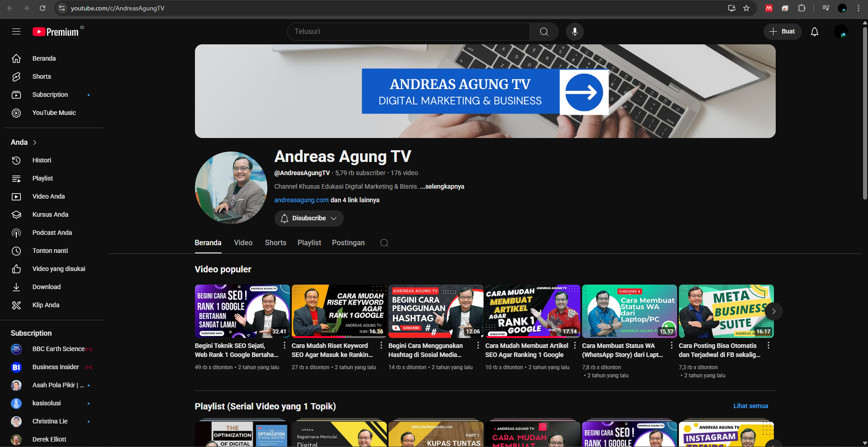This screenshot has width=868, height=447.
Task: Click the page vertical scrollbar
Action: click(865, 113)
